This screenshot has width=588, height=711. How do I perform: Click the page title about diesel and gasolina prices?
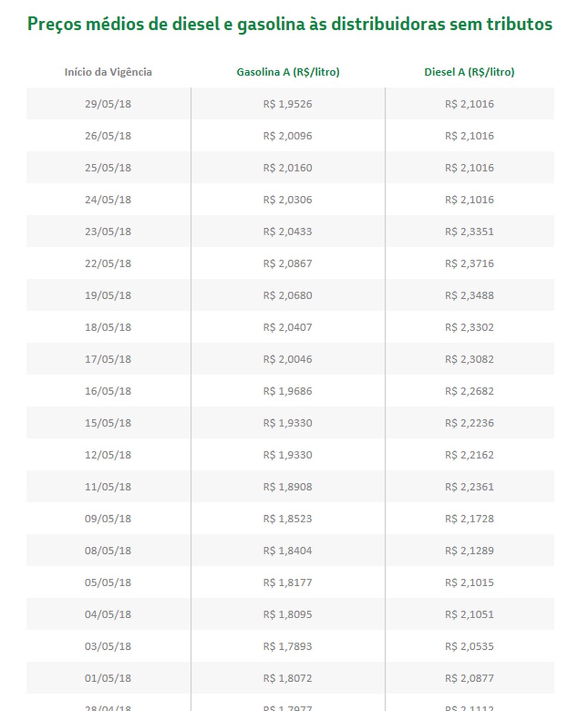[x=290, y=24]
